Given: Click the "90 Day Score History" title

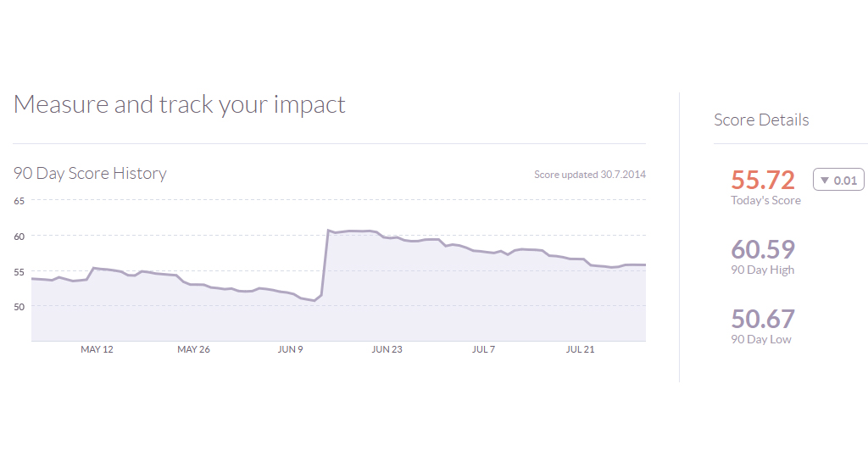Looking at the screenshot, I should coord(90,173).
